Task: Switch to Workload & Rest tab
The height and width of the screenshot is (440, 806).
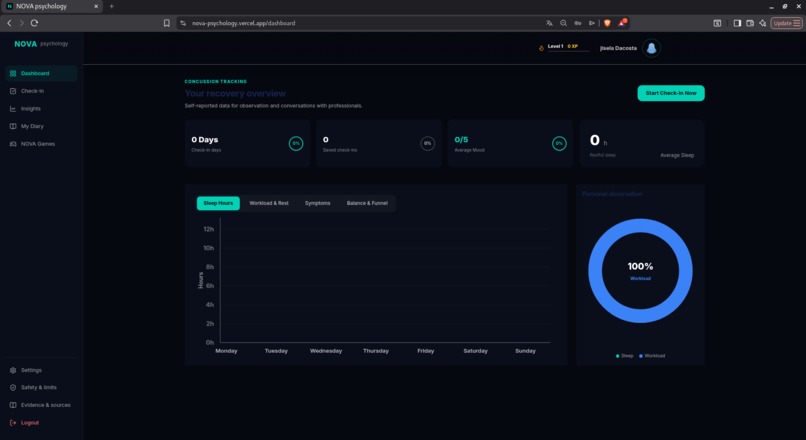Action: (269, 203)
